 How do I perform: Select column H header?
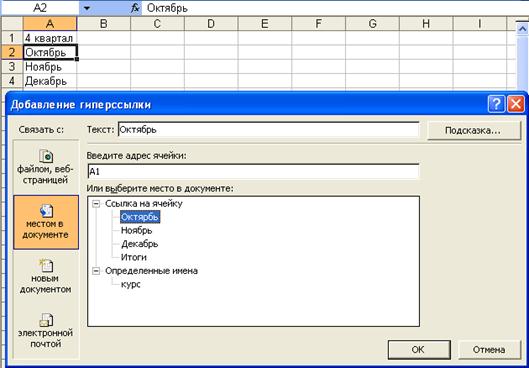[426, 24]
